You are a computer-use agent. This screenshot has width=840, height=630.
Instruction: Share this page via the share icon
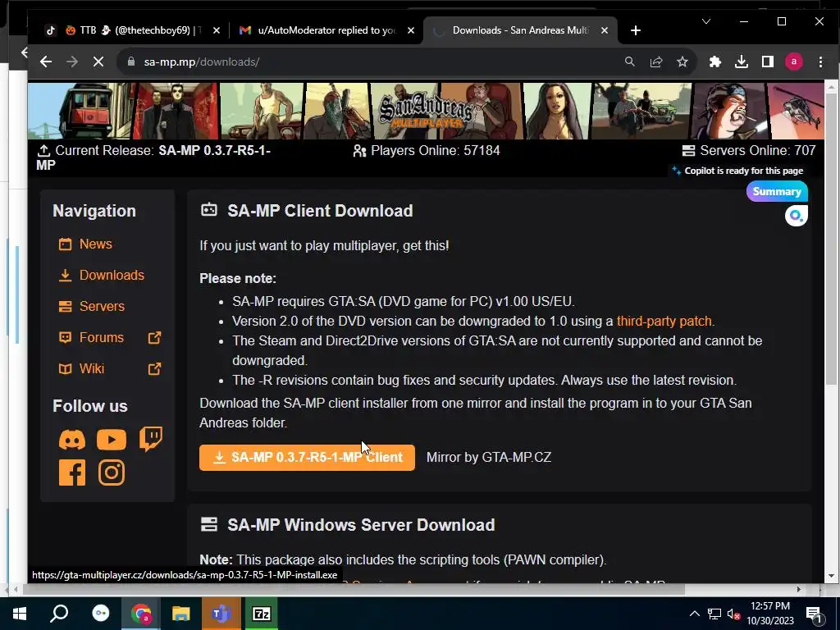pyautogui.click(x=656, y=62)
